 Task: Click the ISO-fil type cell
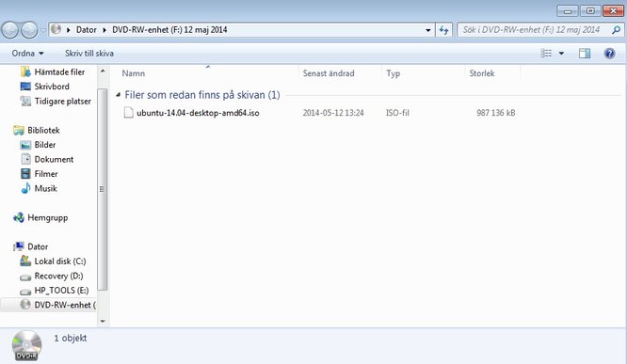coord(397,113)
